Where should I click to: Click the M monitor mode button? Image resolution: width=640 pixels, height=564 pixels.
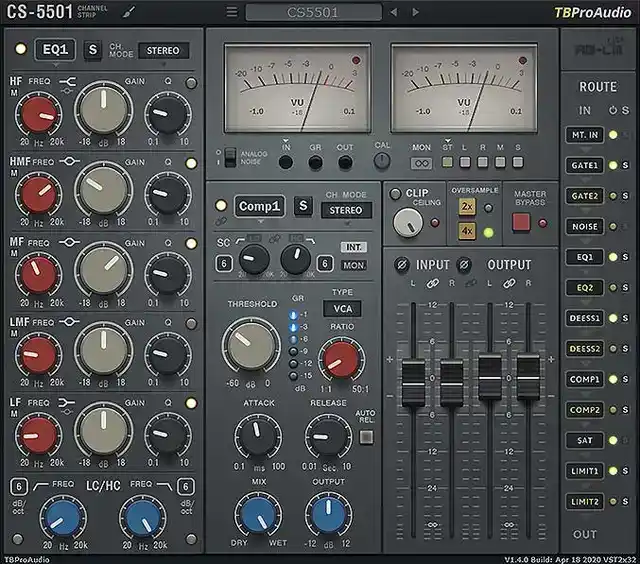[x=500, y=162]
